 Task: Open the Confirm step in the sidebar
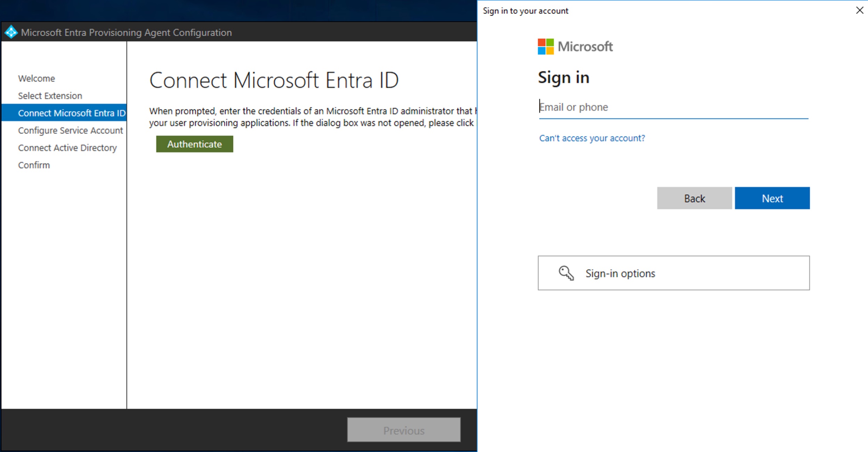[34, 165]
